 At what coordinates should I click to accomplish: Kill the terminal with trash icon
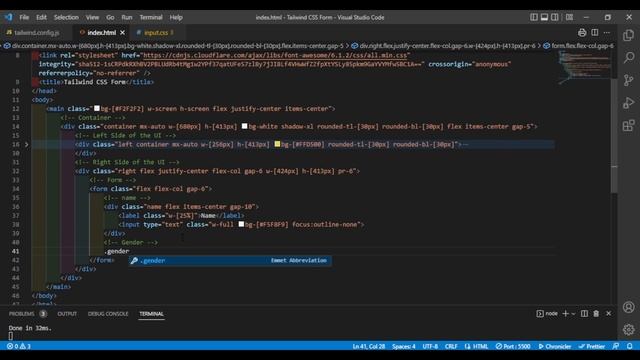pyautogui.click(x=596, y=313)
